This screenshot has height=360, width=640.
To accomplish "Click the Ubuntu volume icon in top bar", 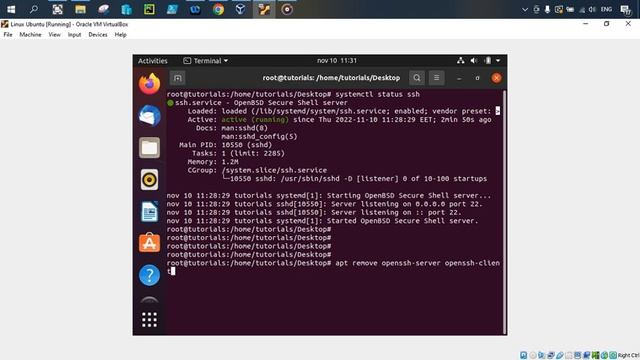I will point(474,60).
